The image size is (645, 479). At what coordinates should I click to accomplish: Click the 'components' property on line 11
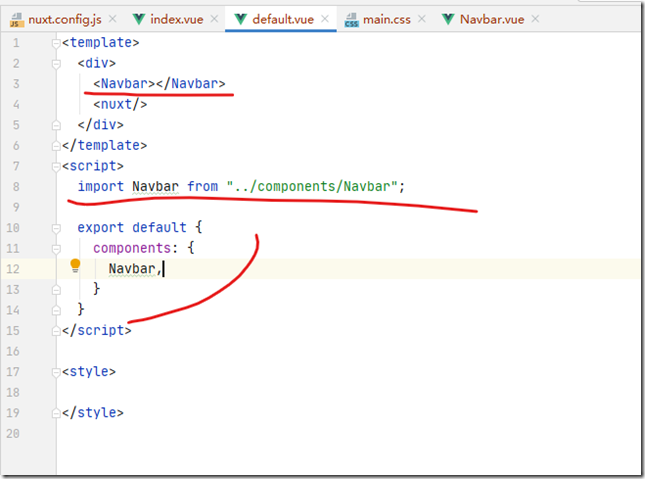(x=132, y=248)
